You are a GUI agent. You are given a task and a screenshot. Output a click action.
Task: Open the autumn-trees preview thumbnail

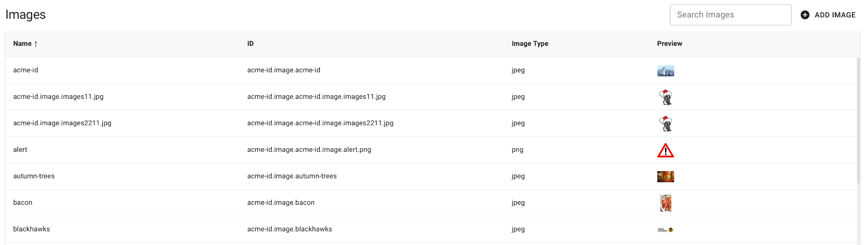point(665,177)
